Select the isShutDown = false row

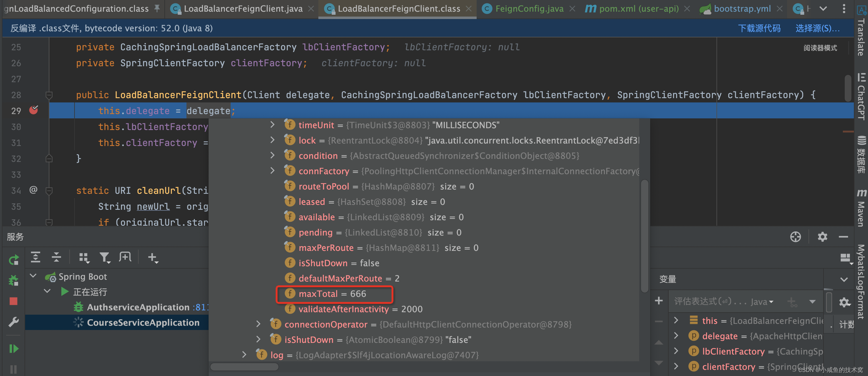pos(332,263)
